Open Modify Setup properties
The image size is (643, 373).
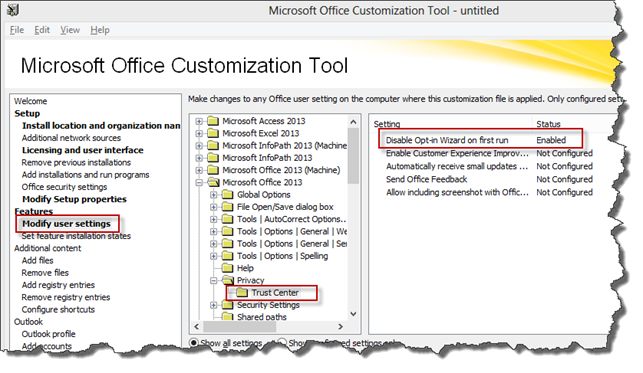[74, 199]
